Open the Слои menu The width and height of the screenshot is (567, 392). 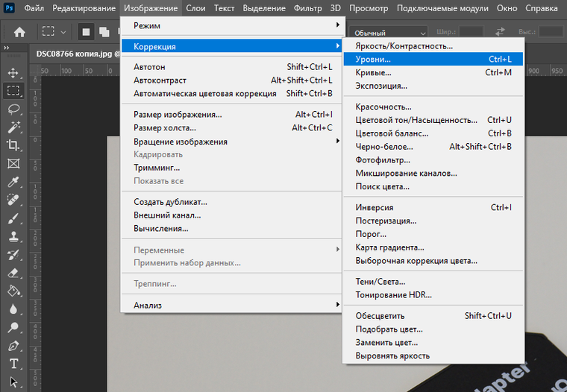(x=195, y=8)
